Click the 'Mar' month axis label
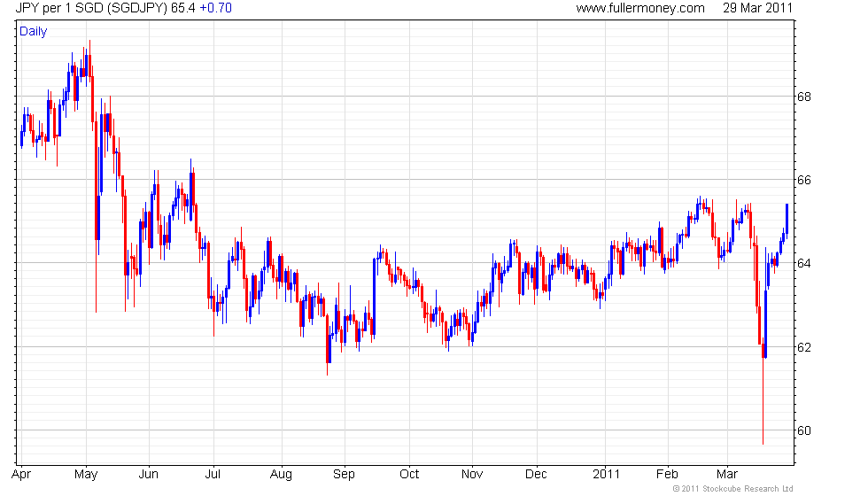The width and height of the screenshot is (868, 496). click(727, 475)
